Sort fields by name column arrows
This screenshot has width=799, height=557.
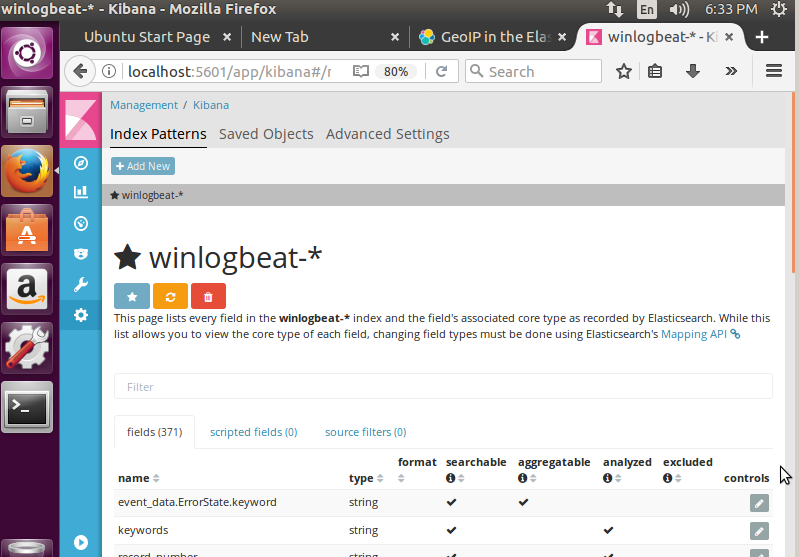point(156,478)
